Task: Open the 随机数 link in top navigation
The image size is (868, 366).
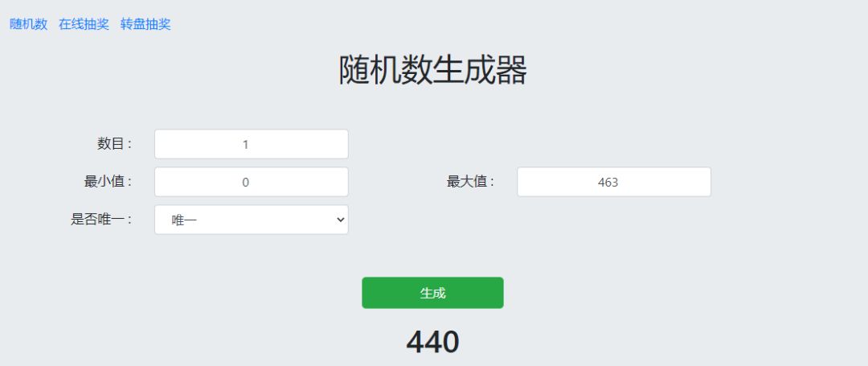Action: [x=28, y=24]
